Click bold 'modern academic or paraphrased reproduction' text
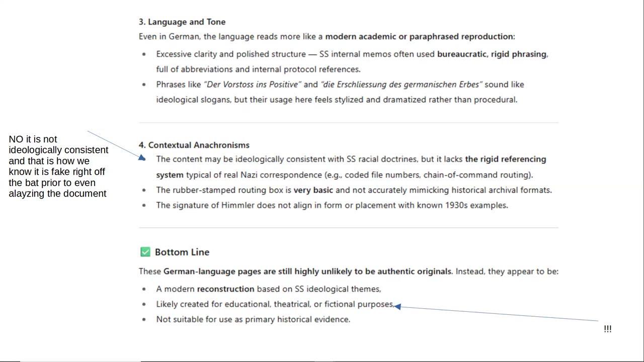Image resolution: width=644 pixels, height=362 pixels. pyautogui.click(x=419, y=36)
